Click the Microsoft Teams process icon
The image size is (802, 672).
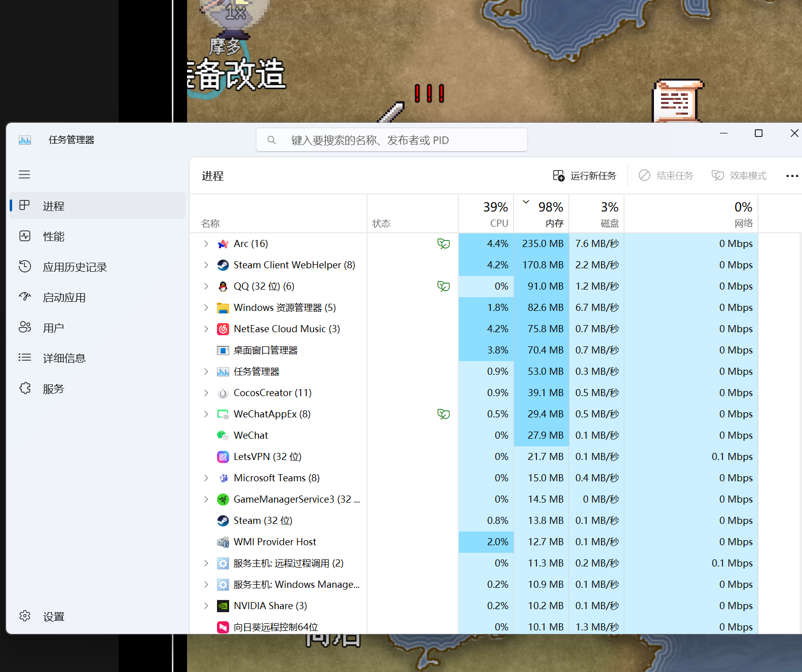click(223, 478)
